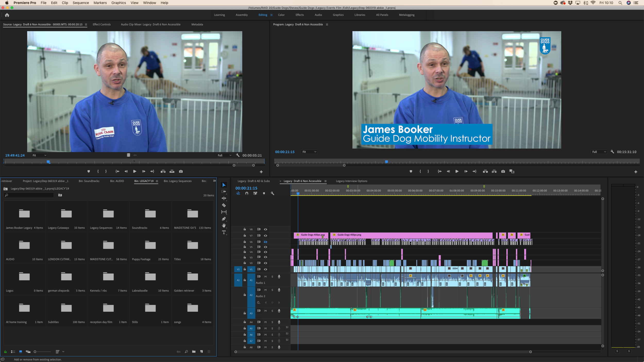
Task: Open Program monitor button editor plus
Action: point(635,172)
